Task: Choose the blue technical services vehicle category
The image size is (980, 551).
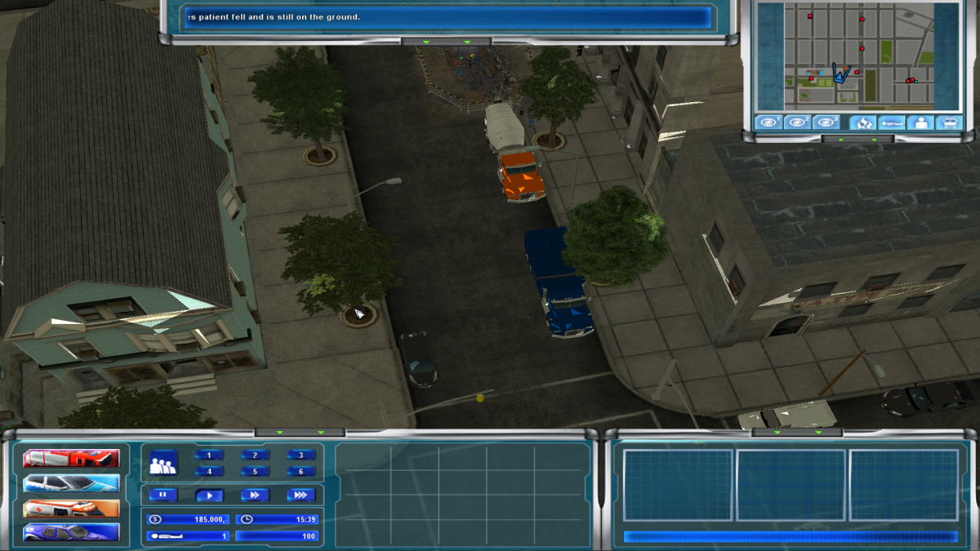Action: coord(71,533)
